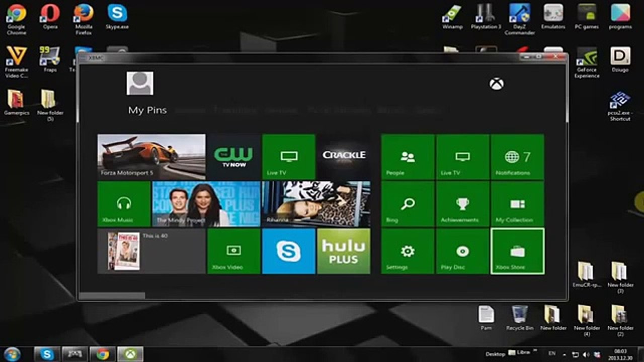The height and width of the screenshot is (362, 644).
Task: Click the XBMC window horizontal scrollbar
Action: coord(112,296)
